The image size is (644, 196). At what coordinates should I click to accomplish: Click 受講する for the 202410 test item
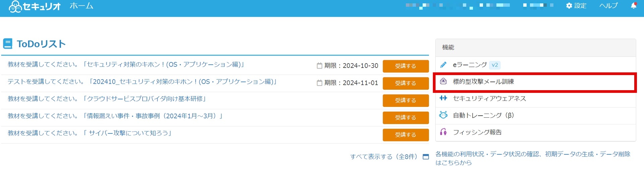pos(406,83)
